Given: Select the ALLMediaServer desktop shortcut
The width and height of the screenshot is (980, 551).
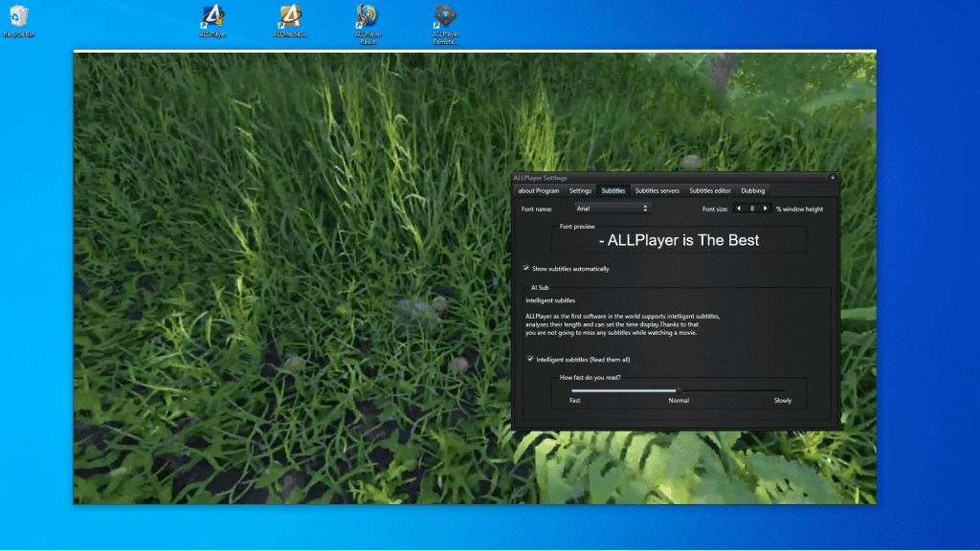Looking at the screenshot, I should point(290,21).
